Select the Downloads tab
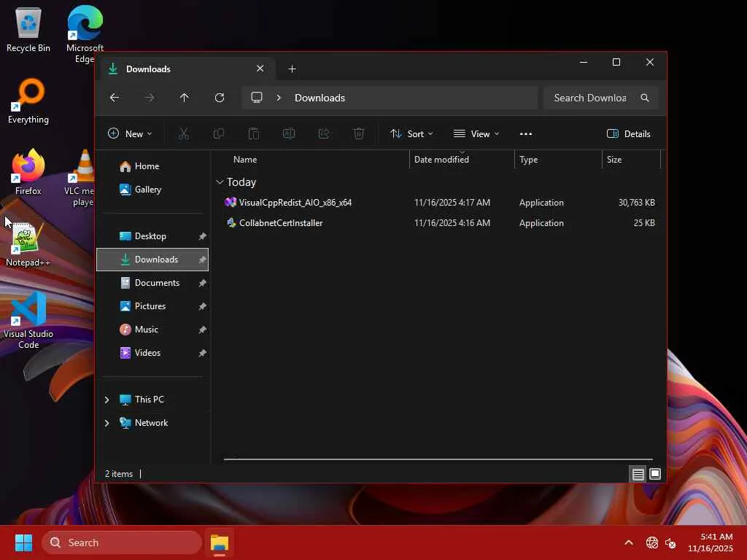The image size is (747, 560). click(x=186, y=69)
